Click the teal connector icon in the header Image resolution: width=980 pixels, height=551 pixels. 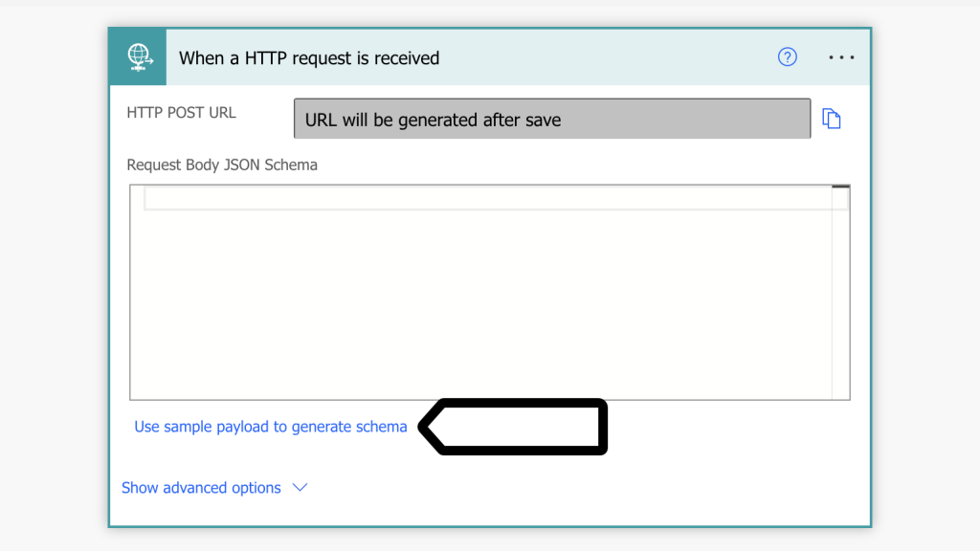tap(139, 56)
